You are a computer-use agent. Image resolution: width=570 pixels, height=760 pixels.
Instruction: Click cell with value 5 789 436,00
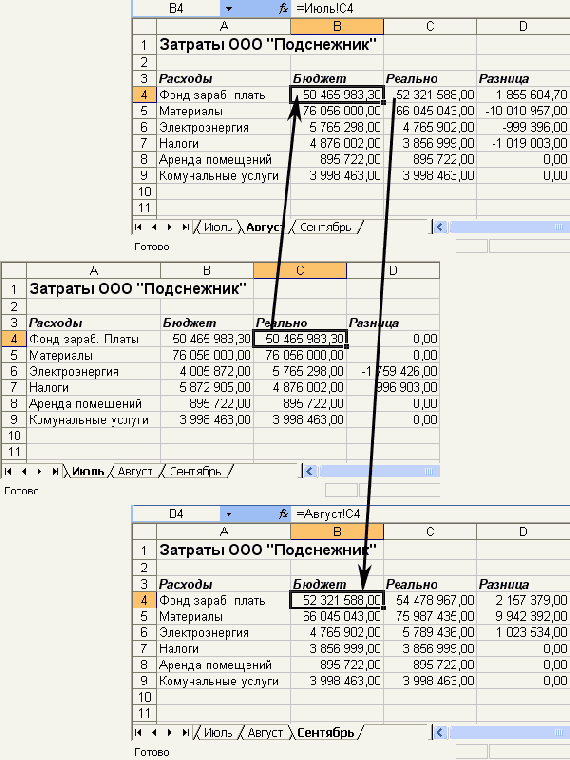click(x=430, y=633)
